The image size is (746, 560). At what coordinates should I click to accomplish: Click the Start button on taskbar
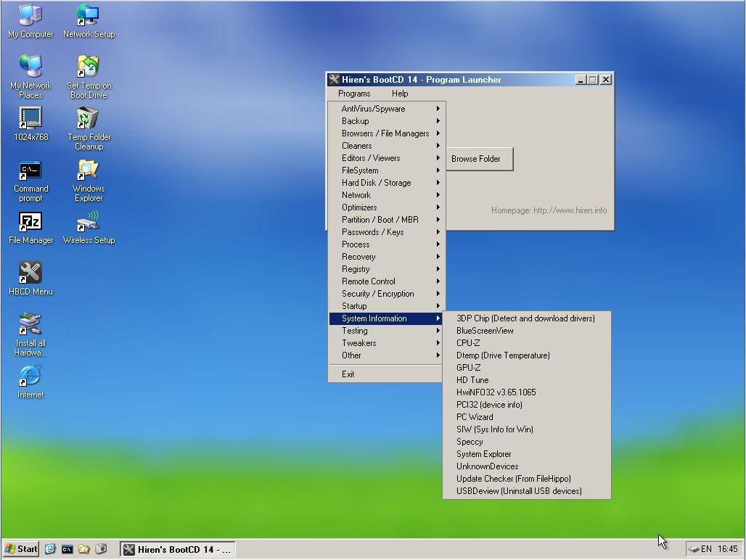click(x=21, y=549)
